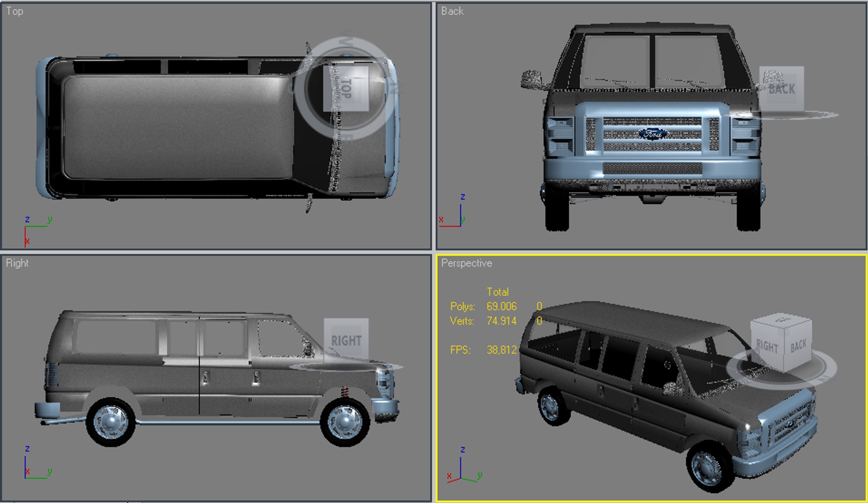The height and width of the screenshot is (503, 868).
Task: Click the RIGHT face of the Perspective ViewCube
Action: (x=767, y=347)
